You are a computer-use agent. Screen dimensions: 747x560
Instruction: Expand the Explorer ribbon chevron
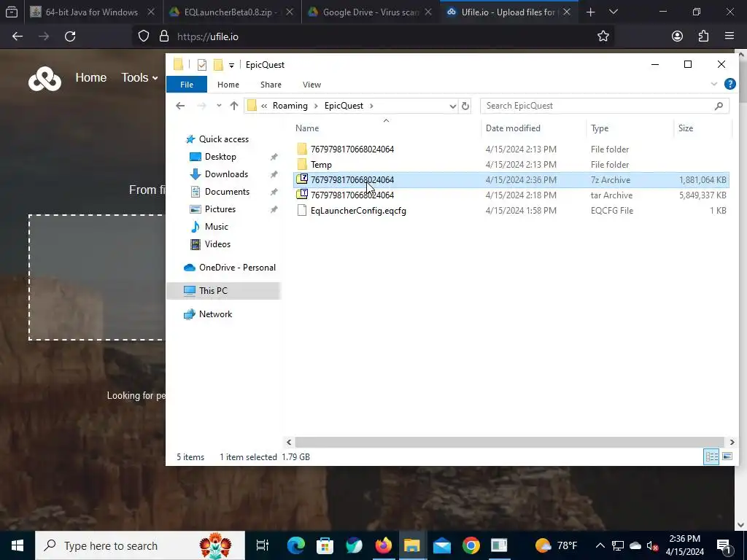713,85
